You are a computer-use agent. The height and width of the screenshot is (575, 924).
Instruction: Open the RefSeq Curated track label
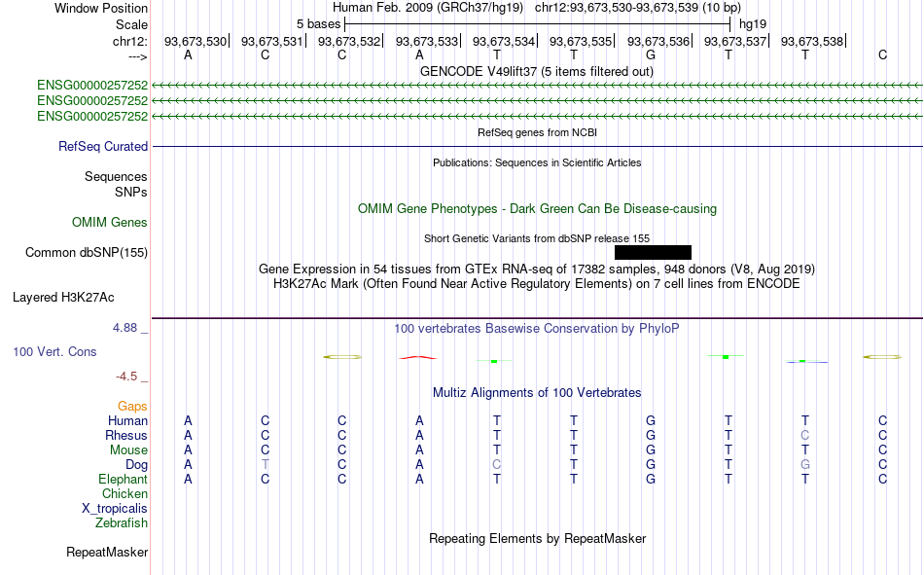[x=103, y=146]
